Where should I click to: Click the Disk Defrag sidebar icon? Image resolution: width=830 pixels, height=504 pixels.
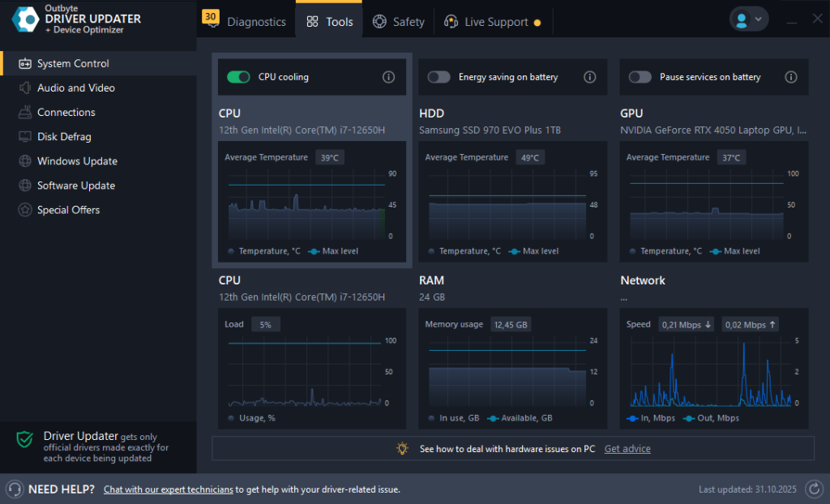(24, 137)
